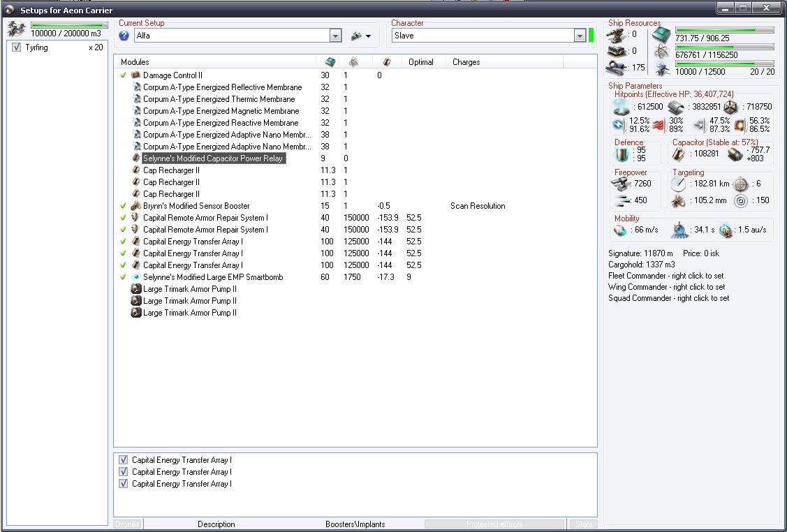
Task: Click the scan resolution icon showing 105.2 mm
Action: point(679,200)
